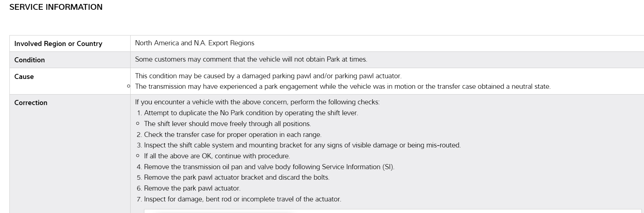
Task: Select step 5 about discarding the bracket bolts
Action: (x=236, y=177)
